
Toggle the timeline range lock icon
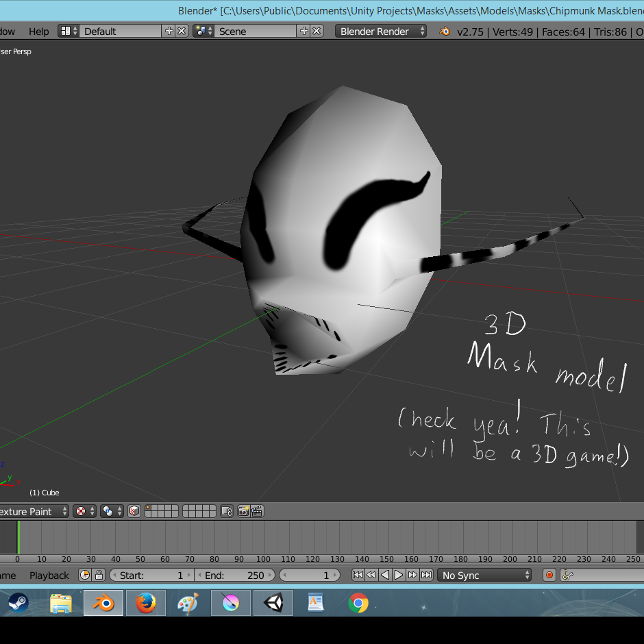[x=99, y=575]
